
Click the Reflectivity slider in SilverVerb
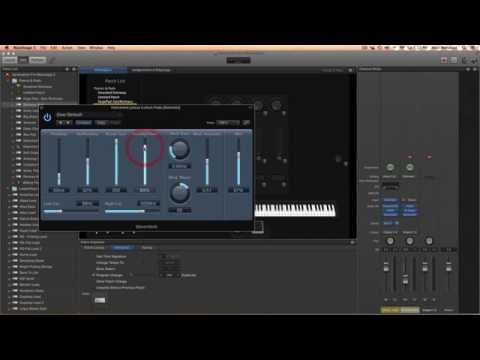pyautogui.click(x=88, y=162)
